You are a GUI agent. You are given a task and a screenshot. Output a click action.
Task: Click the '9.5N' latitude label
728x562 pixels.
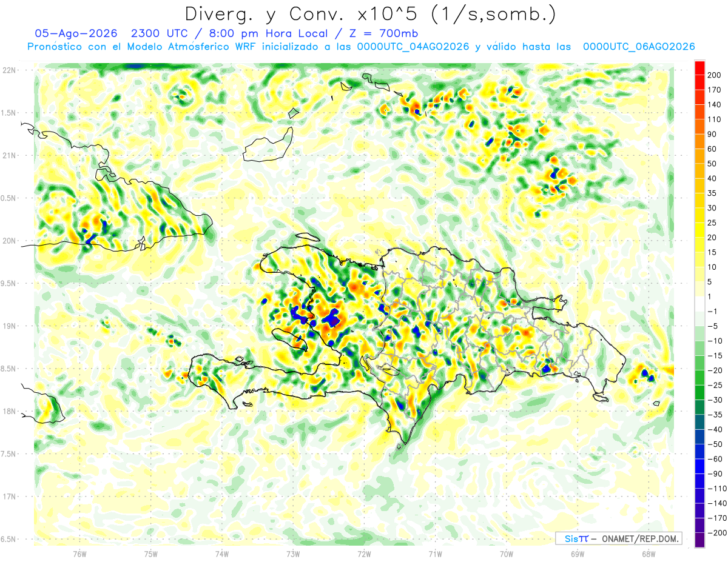click(x=8, y=283)
